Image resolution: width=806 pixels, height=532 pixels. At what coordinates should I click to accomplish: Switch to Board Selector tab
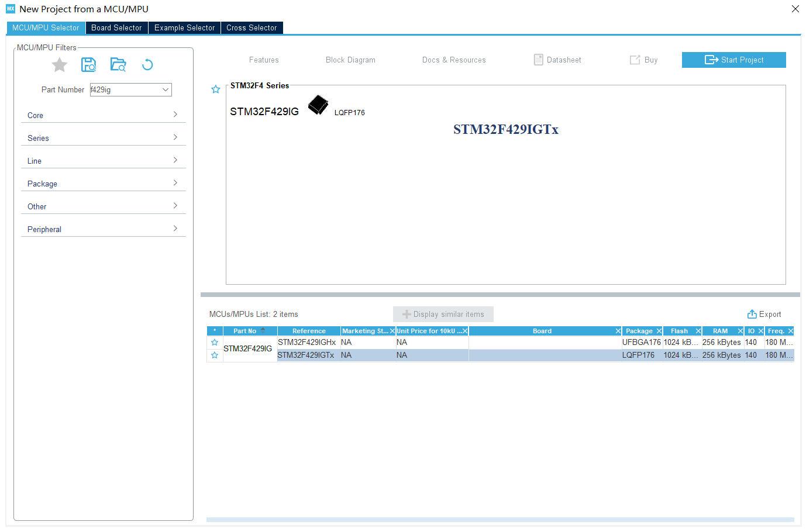click(116, 27)
